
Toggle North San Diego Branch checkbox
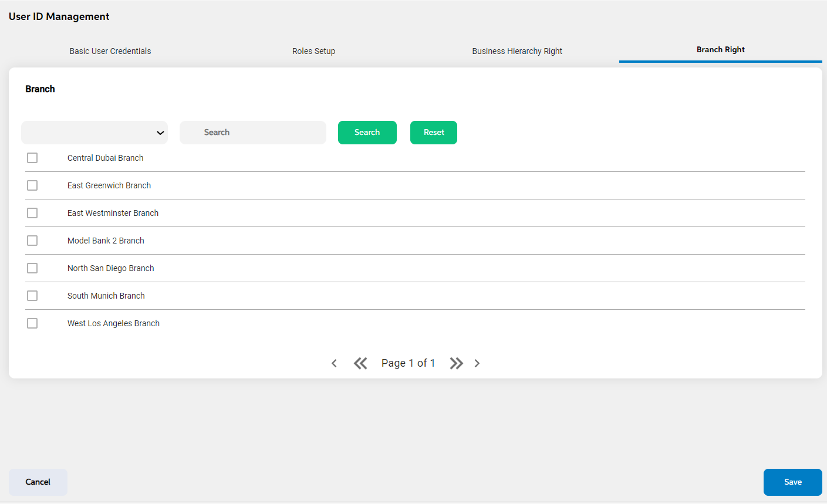pyautogui.click(x=32, y=268)
